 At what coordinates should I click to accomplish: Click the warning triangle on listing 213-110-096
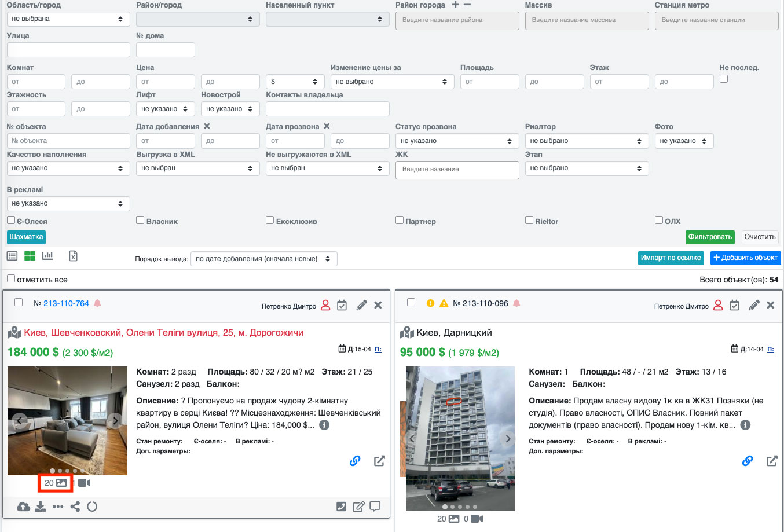[444, 303]
